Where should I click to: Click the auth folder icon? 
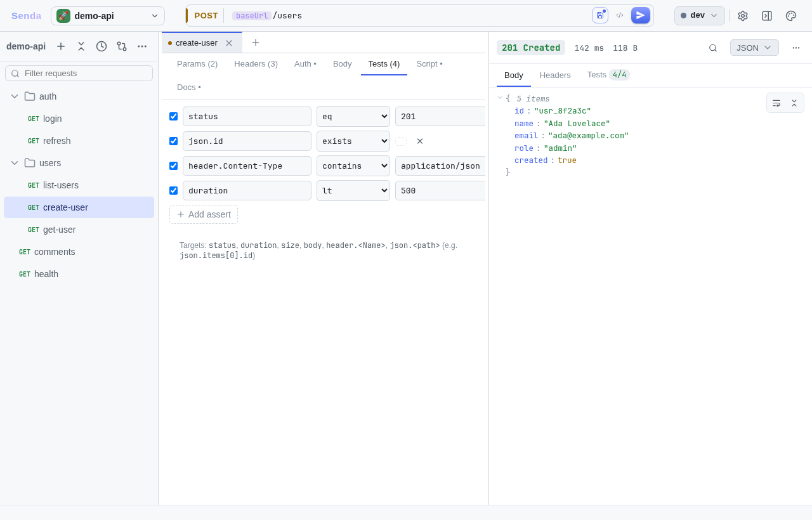tap(30, 96)
